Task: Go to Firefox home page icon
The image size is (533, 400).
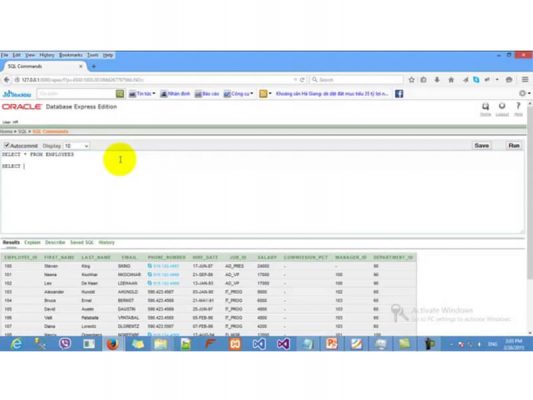Action: click(451, 80)
